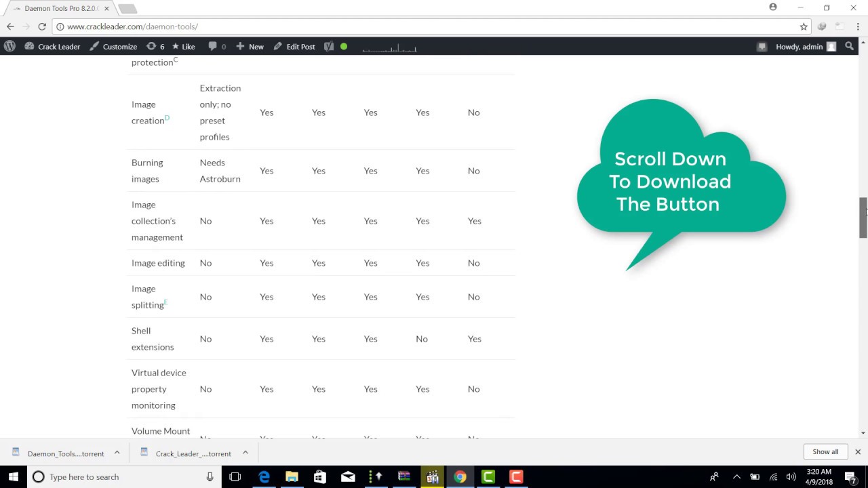Click the site information icon in address bar
Viewport: 868px width, 488px height.
coord(60,26)
